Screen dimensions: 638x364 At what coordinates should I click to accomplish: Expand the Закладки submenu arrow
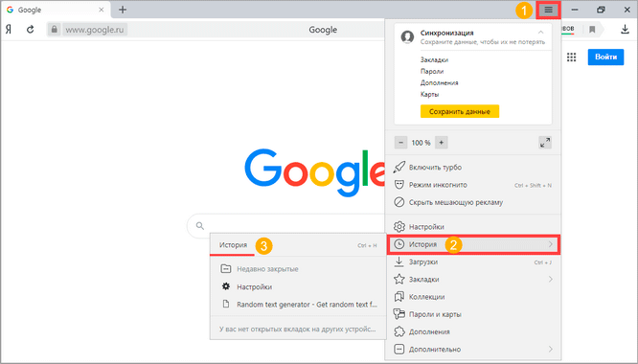click(x=550, y=280)
